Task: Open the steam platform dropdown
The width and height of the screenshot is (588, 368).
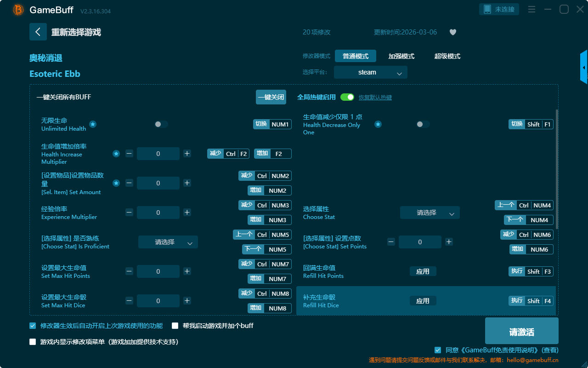Action: 370,72
